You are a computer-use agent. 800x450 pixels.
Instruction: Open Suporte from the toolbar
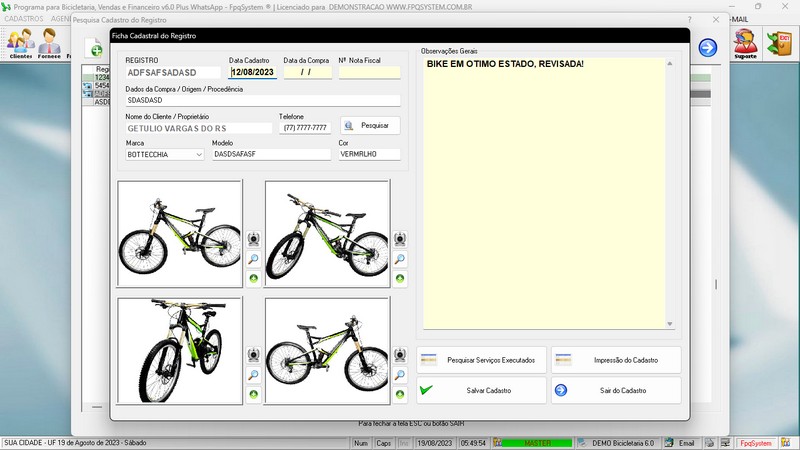745,44
